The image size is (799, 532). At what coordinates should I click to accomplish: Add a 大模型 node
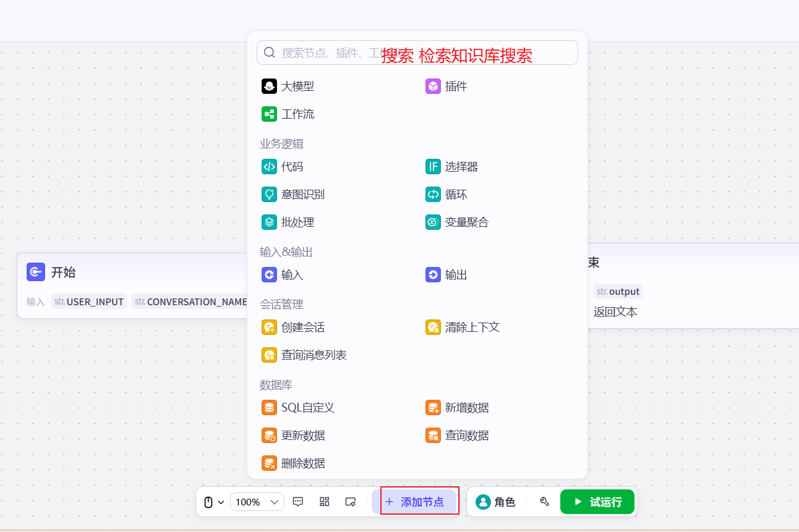pyautogui.click(x=288, y=87)
